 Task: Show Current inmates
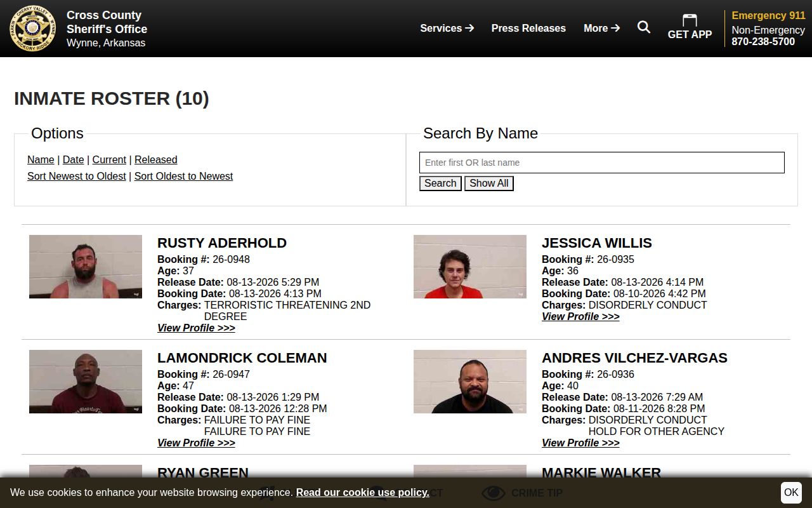[109, 160]
